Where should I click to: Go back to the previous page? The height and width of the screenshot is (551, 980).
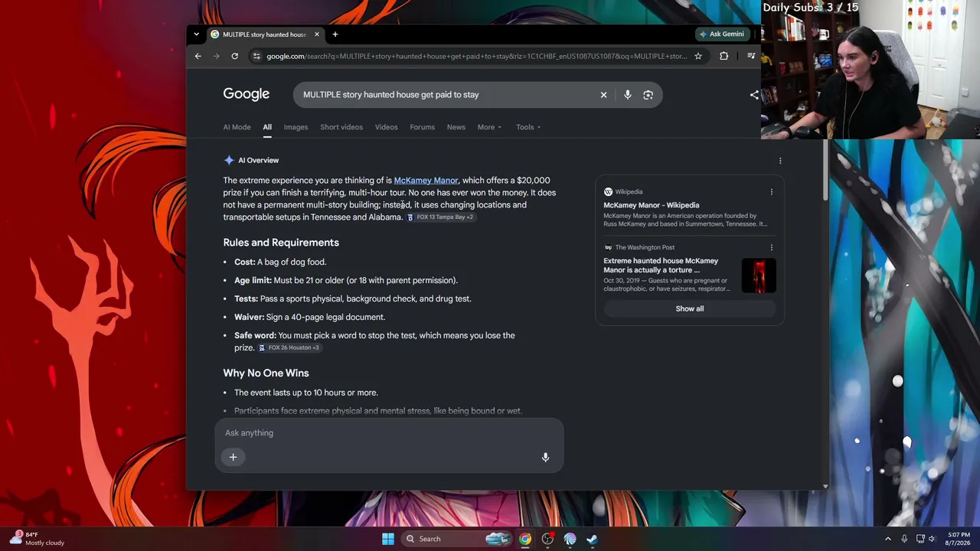pos(198,56)
